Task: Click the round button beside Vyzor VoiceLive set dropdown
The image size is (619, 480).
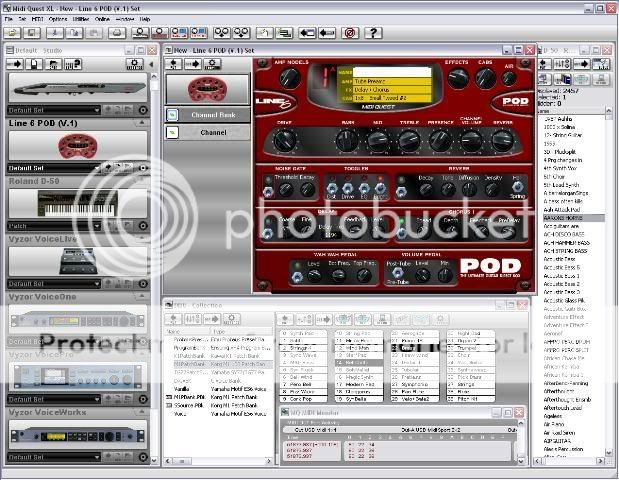Action: coord(143,283)
